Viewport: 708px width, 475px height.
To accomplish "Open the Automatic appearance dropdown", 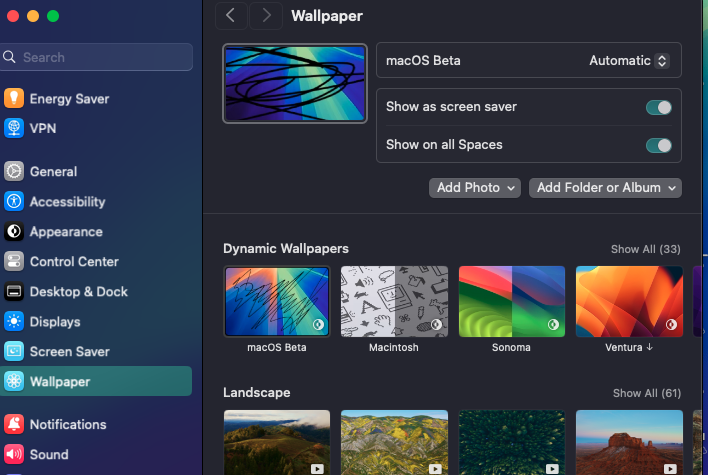I will [628, 60].
